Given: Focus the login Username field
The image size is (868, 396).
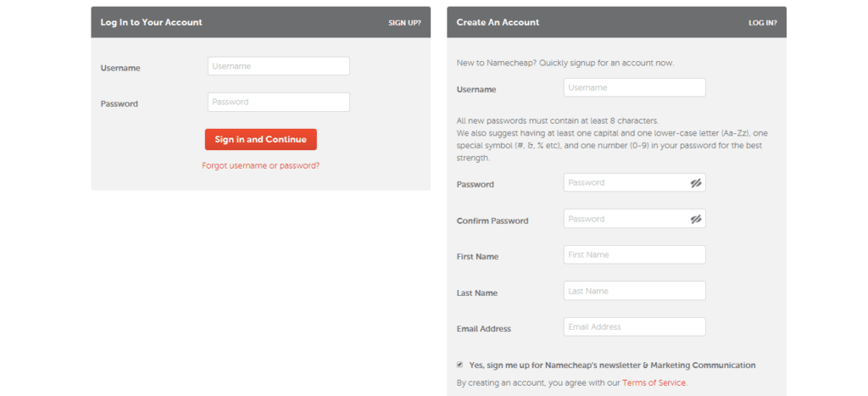Looking at the screenshot, I should 278,66.
